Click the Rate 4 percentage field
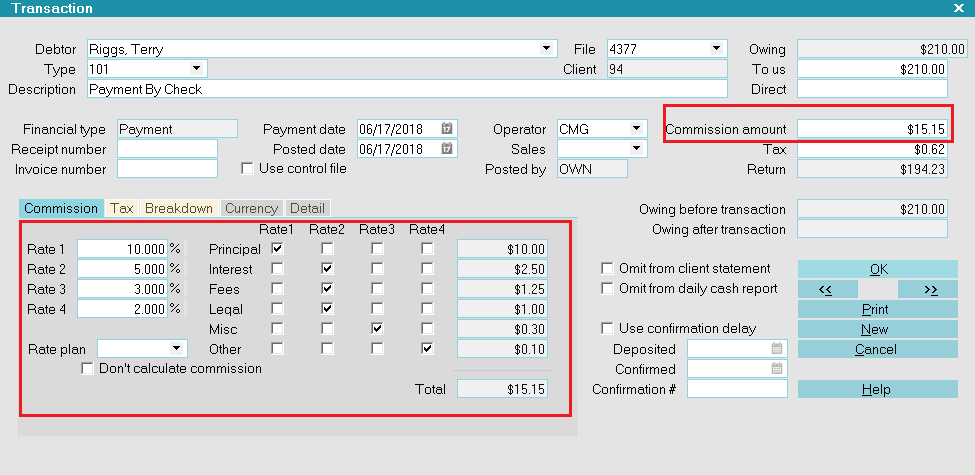The width and height of the screenshot is (975, 475). [x=122, y=308]
